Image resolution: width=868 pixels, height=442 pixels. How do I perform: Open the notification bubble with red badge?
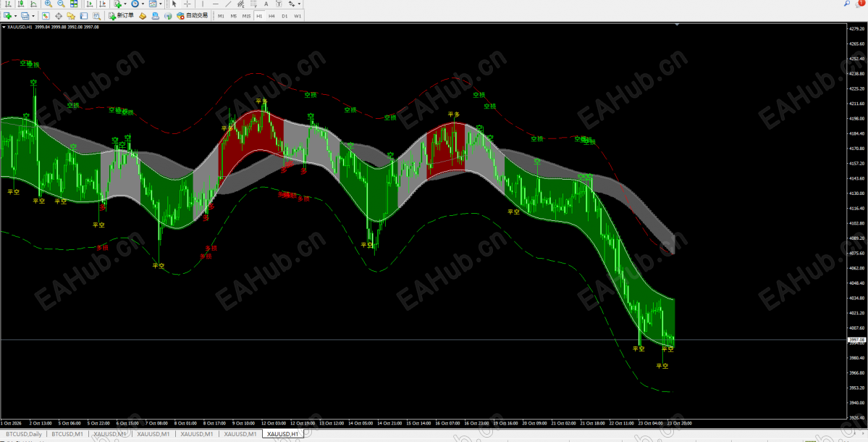tap(860, 4)
